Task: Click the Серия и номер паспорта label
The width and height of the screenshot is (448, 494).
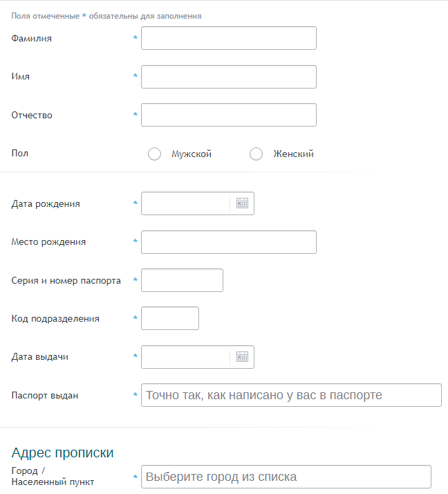Action: (x=66, y=281)
